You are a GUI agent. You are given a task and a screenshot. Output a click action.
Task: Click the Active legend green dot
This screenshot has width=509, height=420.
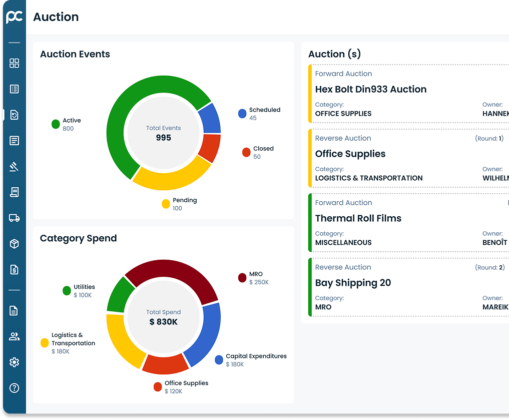pyautogui.click(x=56, y=124)
